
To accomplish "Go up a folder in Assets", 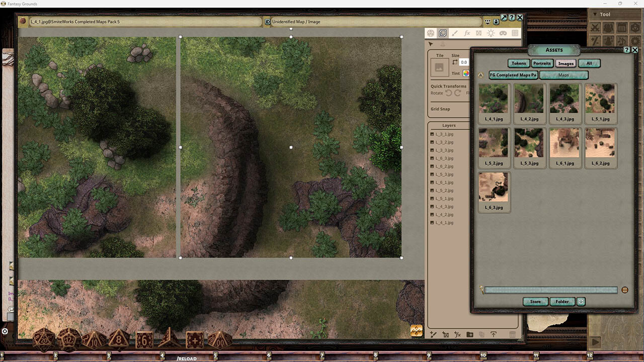I will tap(480, 75).
